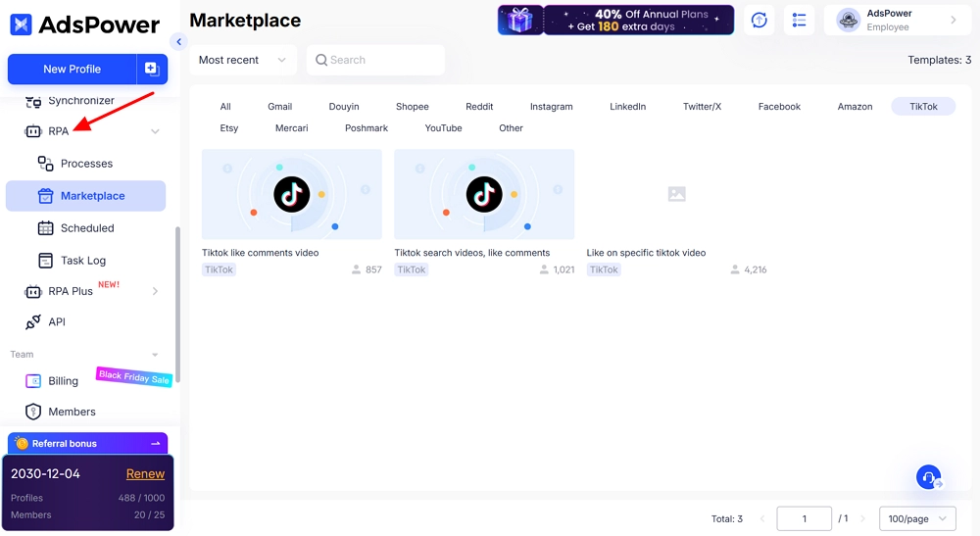Click user count icon beside 1,021
Image resolution: width=980 pixels, height=536 pixels.
[544, 269]
